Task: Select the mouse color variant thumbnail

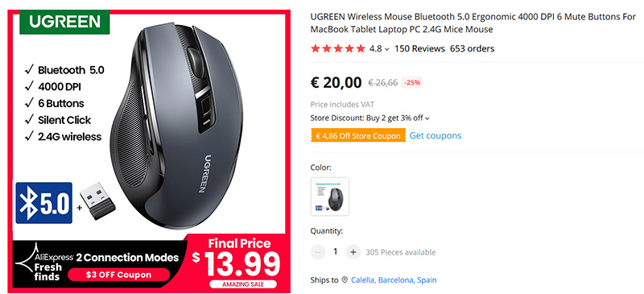Action: [x=330, y=197]
